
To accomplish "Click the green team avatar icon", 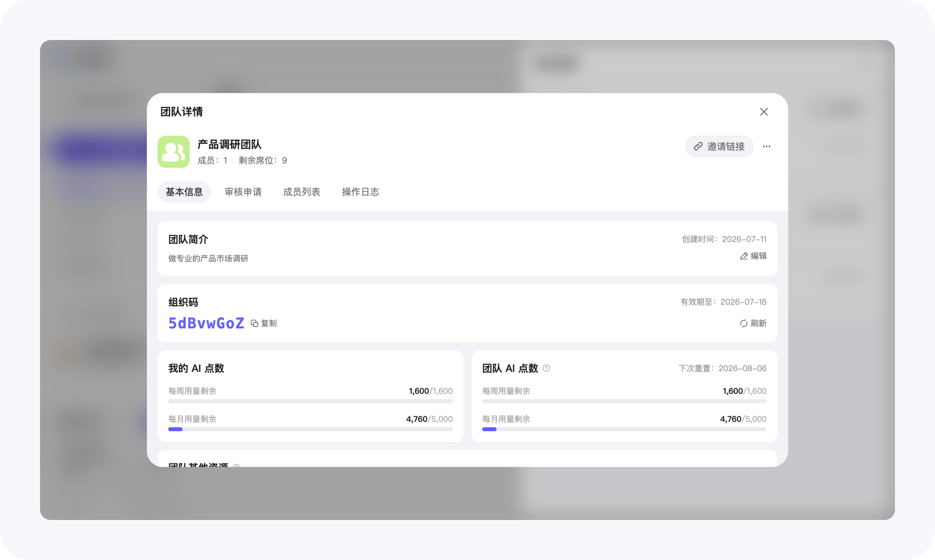I will pyautogui.click(x=173, y=152).
